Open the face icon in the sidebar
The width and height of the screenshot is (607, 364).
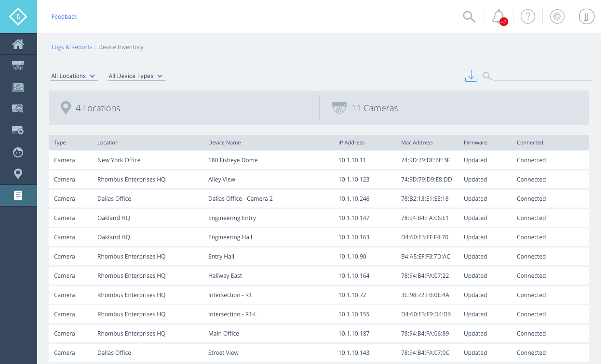pyautogui.click(x=18, y=152)
